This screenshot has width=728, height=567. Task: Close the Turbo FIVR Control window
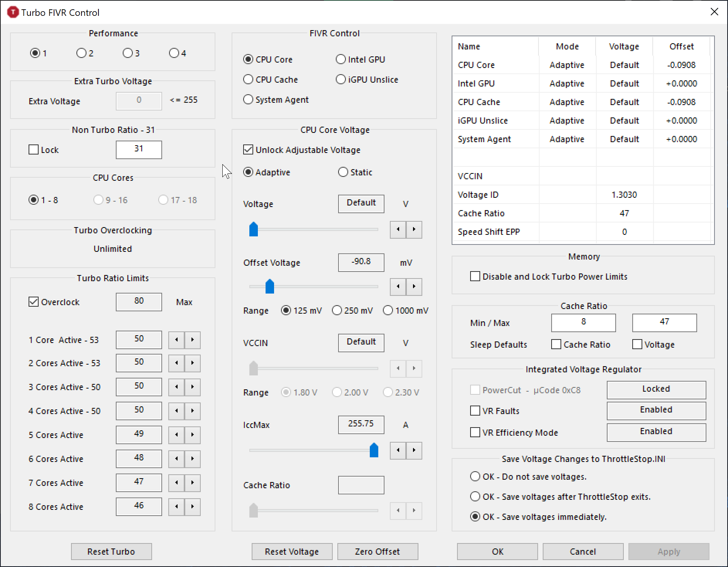click(714, 12)
